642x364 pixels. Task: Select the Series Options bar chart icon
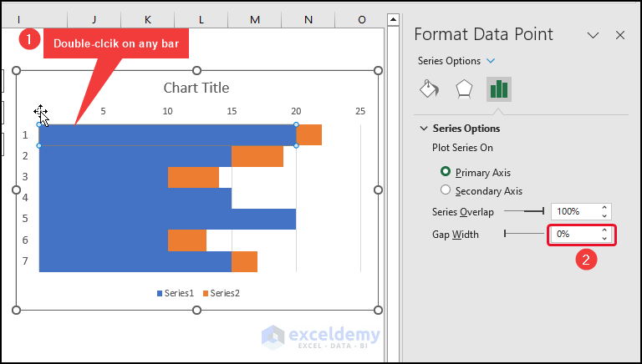point(499,89)
